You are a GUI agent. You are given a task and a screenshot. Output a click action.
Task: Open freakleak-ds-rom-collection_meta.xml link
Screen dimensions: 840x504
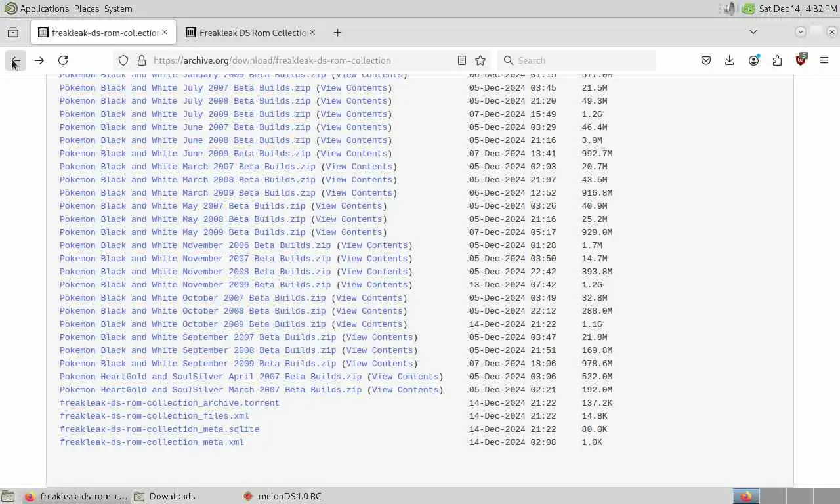152,442
